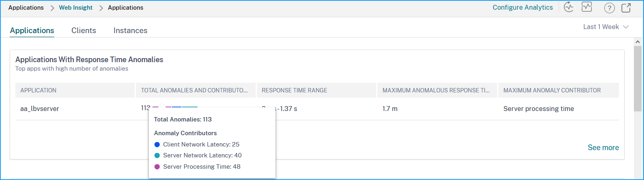
Task: Go to Web Insight breadcrumb
Action: click(x=76, y=8)
